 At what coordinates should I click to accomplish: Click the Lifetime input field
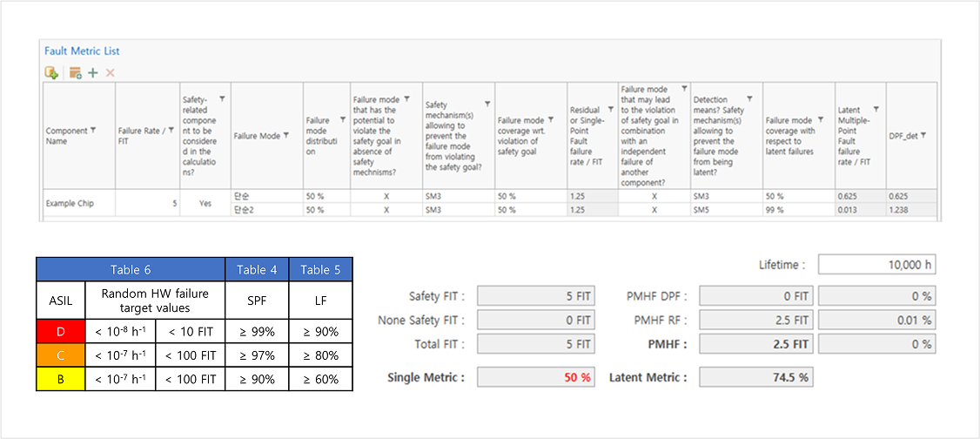coord(876,265)
